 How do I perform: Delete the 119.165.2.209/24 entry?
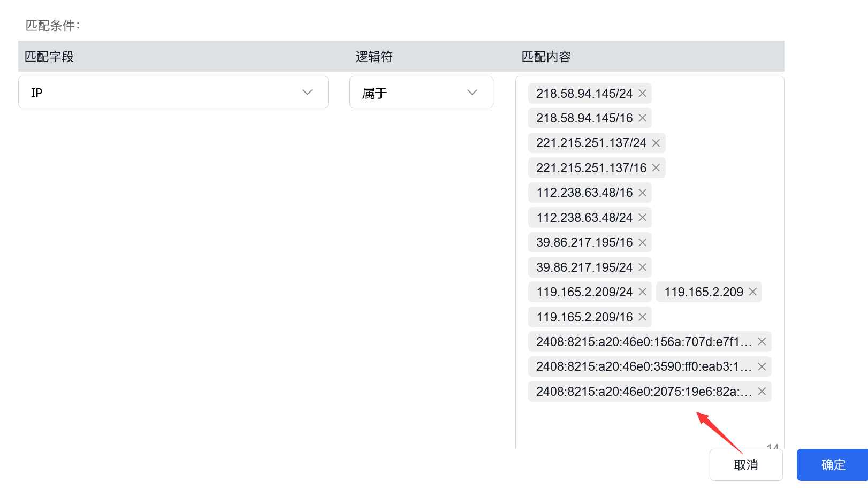(642, 292)
